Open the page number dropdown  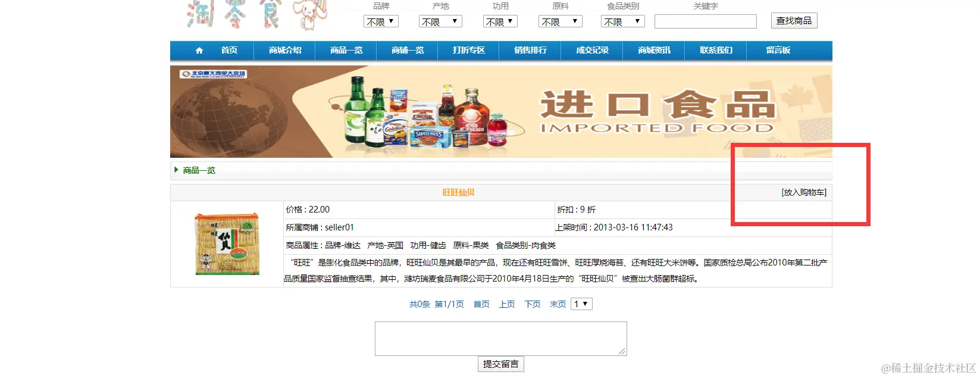tap(581, 304)
